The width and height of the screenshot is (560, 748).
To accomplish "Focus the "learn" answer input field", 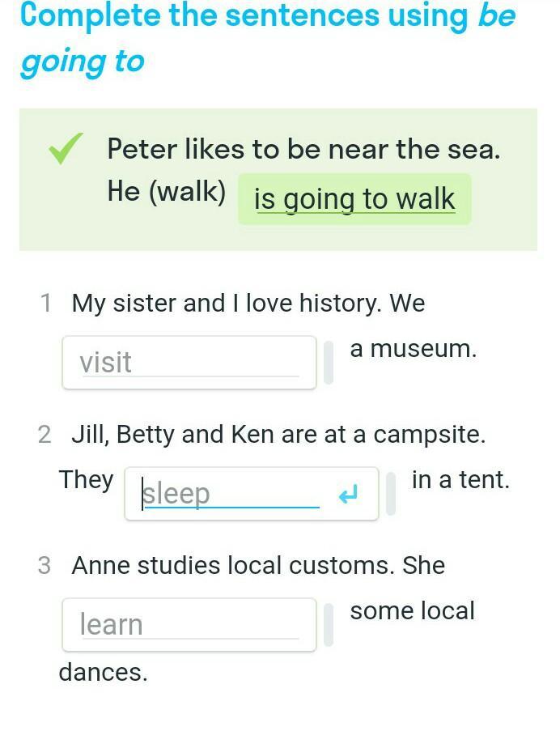I will 189,625.
